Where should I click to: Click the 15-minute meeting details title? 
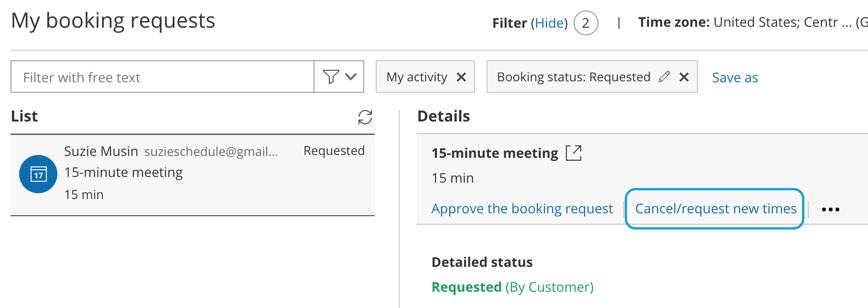(x=495, y=153)
